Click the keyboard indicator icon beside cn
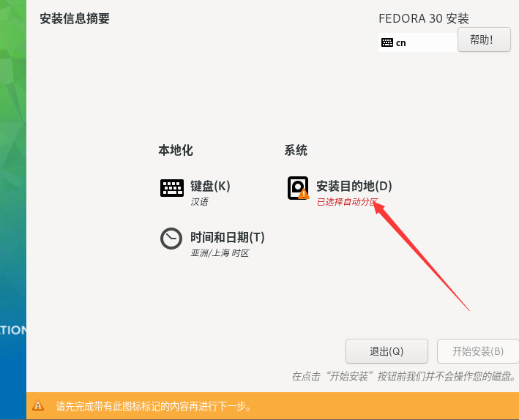The image size is (519, 420). pyautogui.click(x=387, y=42)
